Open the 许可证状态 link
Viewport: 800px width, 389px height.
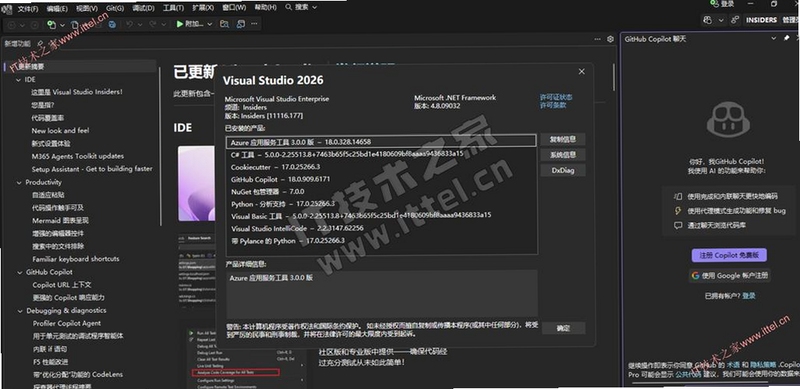tap(556, 97)
